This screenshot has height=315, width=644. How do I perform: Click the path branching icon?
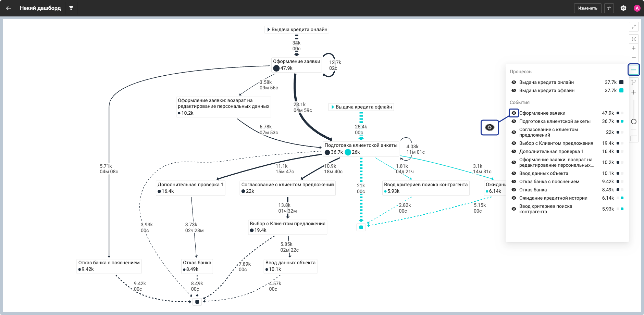pos(634,82)
